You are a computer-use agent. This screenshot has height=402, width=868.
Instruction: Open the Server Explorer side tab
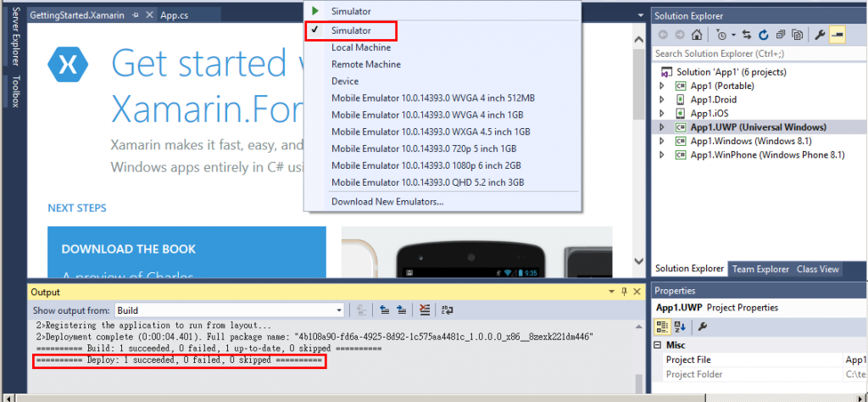[15, 36]
